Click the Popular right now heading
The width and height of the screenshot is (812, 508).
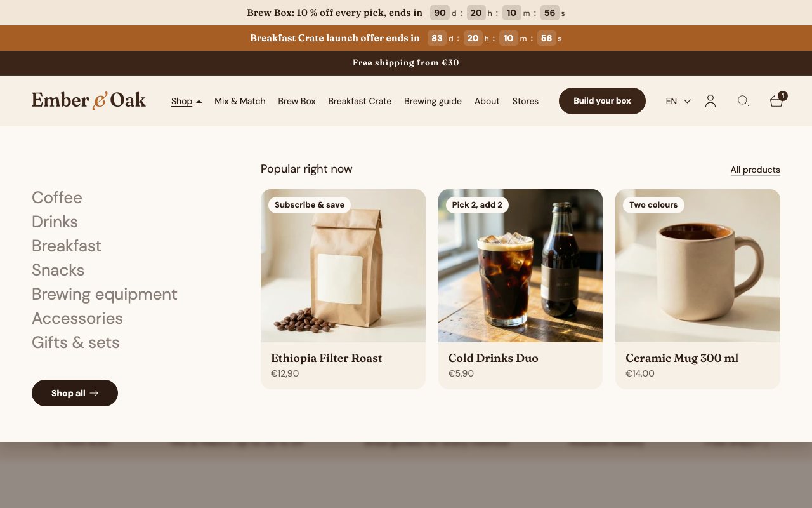[x=306, y=169]
